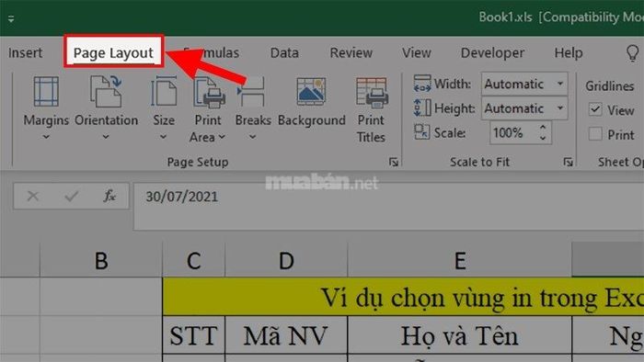Enable Gridlines Print checkbox
The width and height of the screenshot is (644, 362).
pyautogui.click(x=595, y=134)
